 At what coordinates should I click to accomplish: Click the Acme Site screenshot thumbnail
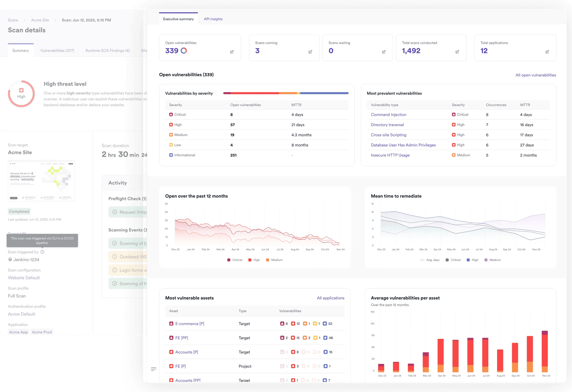[x=41, y=181]
